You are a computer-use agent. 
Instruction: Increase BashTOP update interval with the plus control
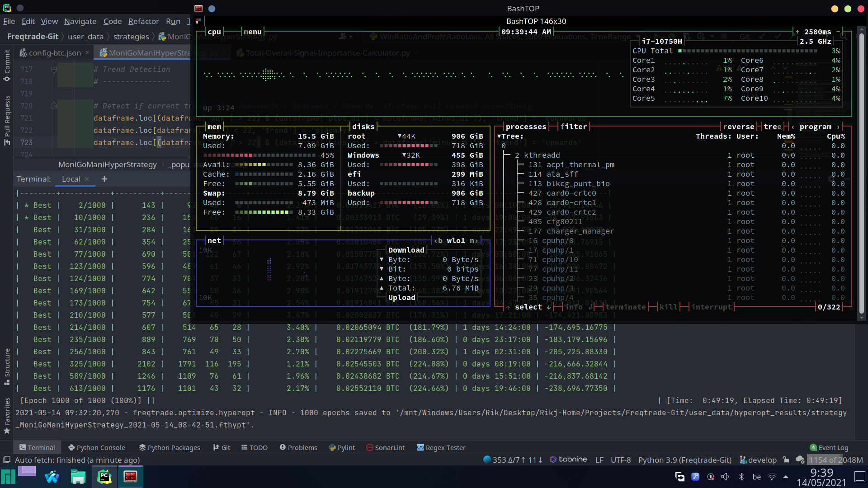797,32
